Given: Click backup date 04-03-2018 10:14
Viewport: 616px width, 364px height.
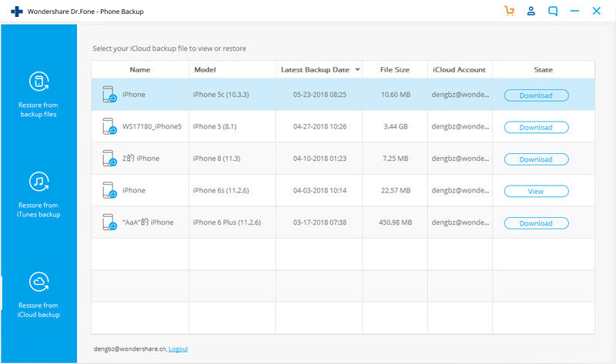Looking at the screenshot, I should pyautogui.click(x=320, y=190).
